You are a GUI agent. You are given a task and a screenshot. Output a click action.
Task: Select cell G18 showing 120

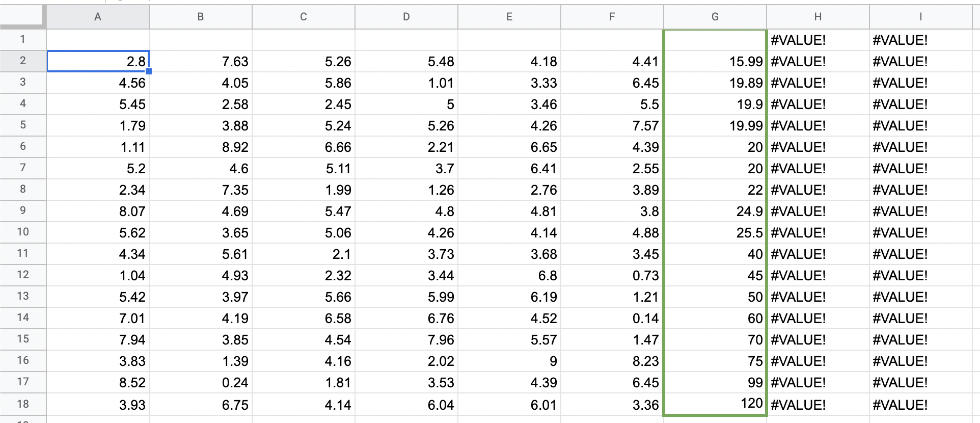[x=715, y=404]
